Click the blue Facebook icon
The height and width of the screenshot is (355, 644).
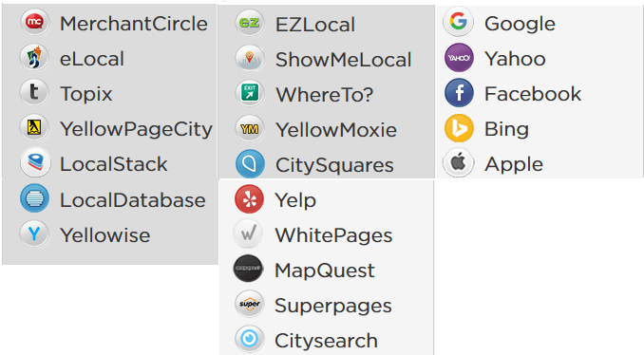(459, 93)
